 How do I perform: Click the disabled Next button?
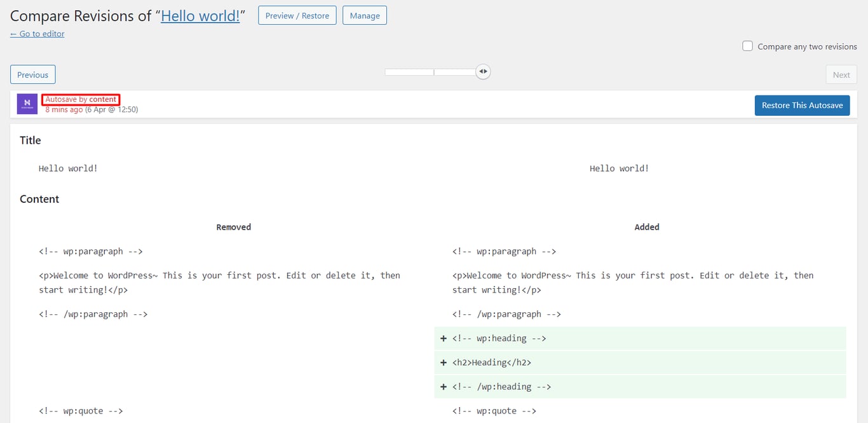pyautogui.click(x=841, y=74)
